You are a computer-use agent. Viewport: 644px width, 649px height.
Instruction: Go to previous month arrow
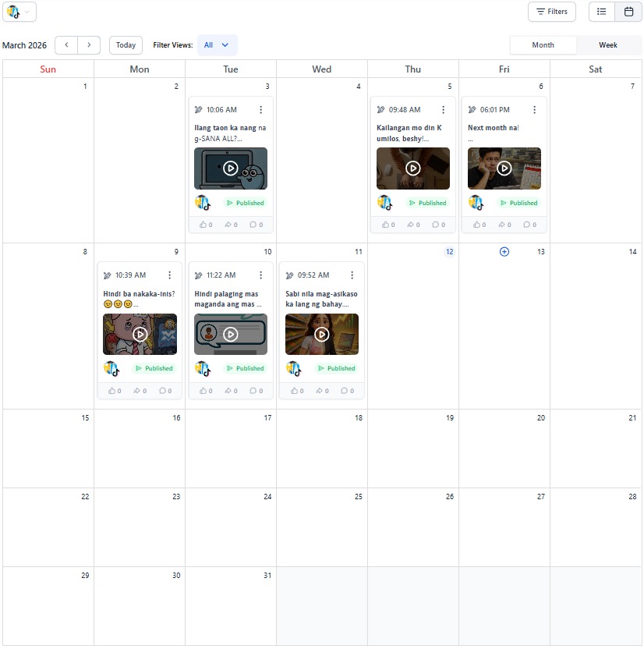[66, 45]
